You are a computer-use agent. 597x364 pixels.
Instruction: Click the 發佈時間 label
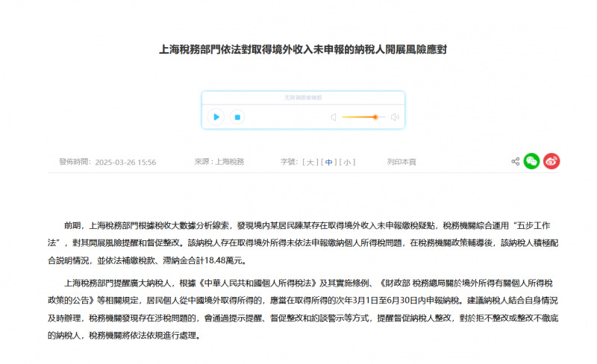(75, 162)
